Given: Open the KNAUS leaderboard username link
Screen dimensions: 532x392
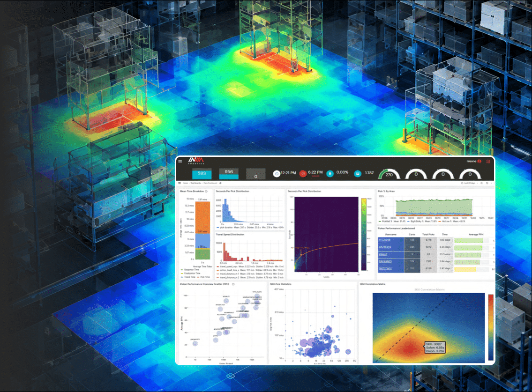Looking at the screenshot, I should tap(383, 254).
